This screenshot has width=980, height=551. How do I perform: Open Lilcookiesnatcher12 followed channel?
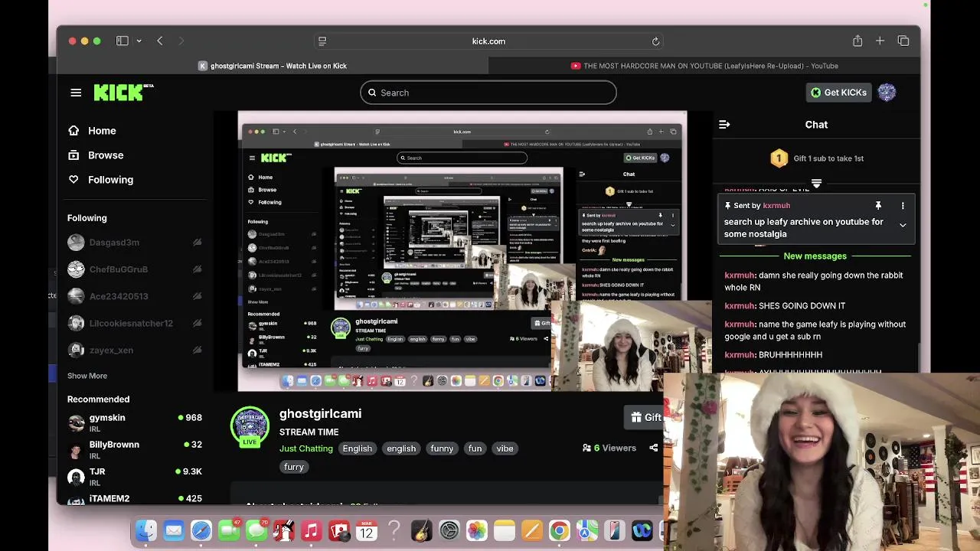point(134,323)
